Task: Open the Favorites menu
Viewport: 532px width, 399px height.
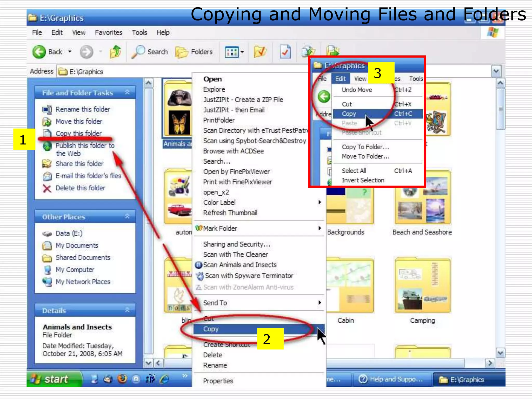Action: pos(109,32)
